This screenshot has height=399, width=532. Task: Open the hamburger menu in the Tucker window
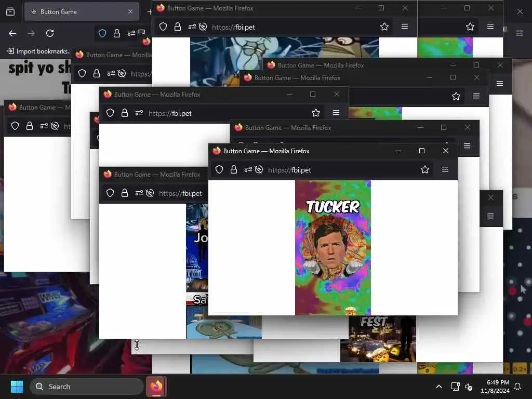445,169
